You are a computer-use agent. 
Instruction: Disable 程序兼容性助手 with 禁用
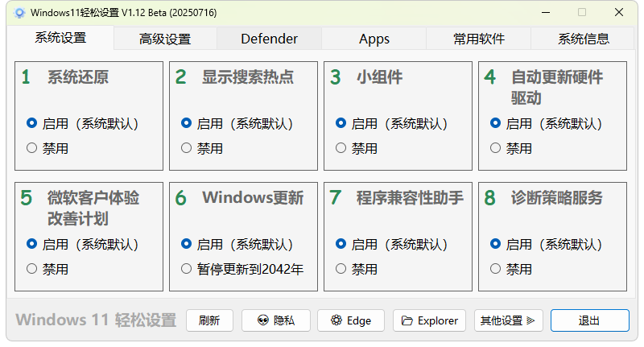click(x=356, y=269)
